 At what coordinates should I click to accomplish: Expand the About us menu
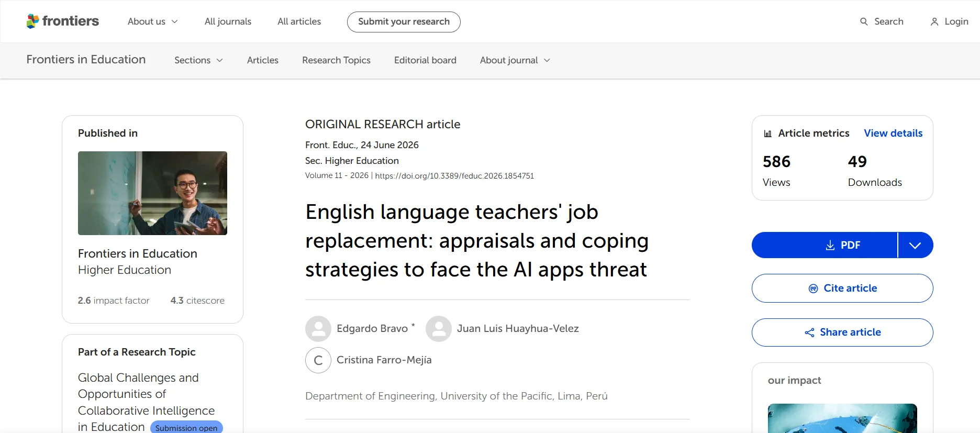[153, 21]
